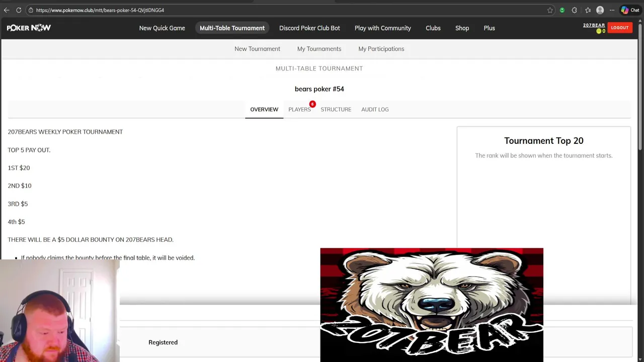Switch to the Audit Log tab

tap(375, 109)
